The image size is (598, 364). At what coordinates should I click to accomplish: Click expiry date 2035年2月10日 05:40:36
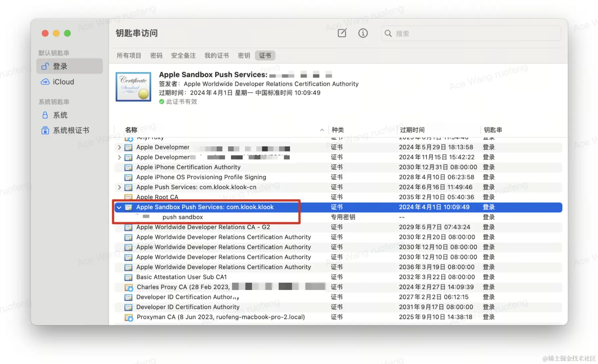point(436,197)
